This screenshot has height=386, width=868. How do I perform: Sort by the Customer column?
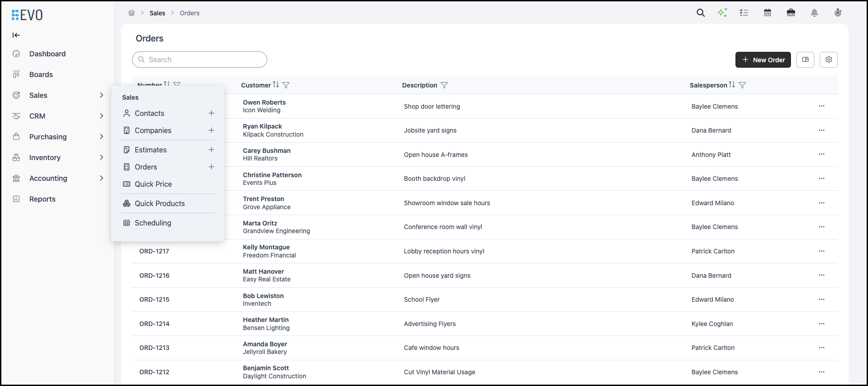(276, 85)
